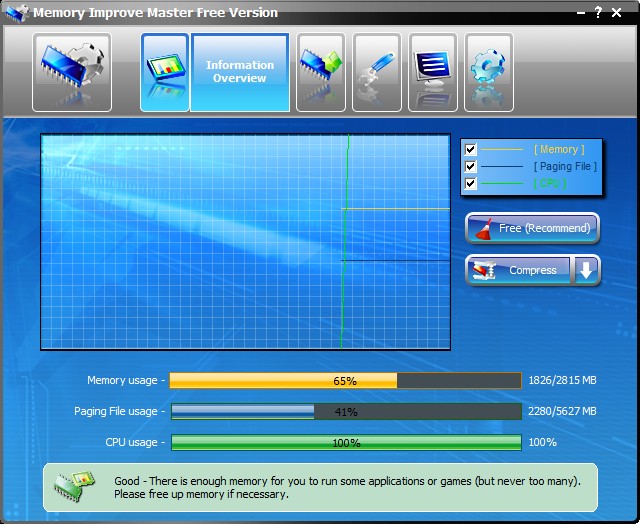The height and width of the screenshot is (524, 641).
Task: Click the [ Paging File ] legend label
Action: pyautogui.click(x=565, y=166)
